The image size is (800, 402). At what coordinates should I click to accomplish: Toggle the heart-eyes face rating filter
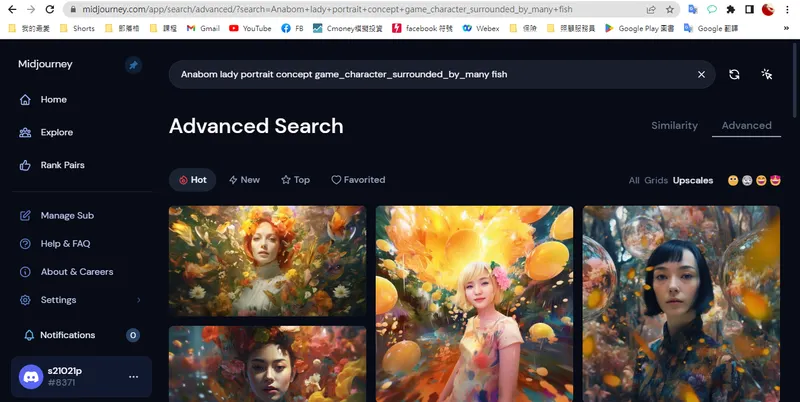point(775,180)
